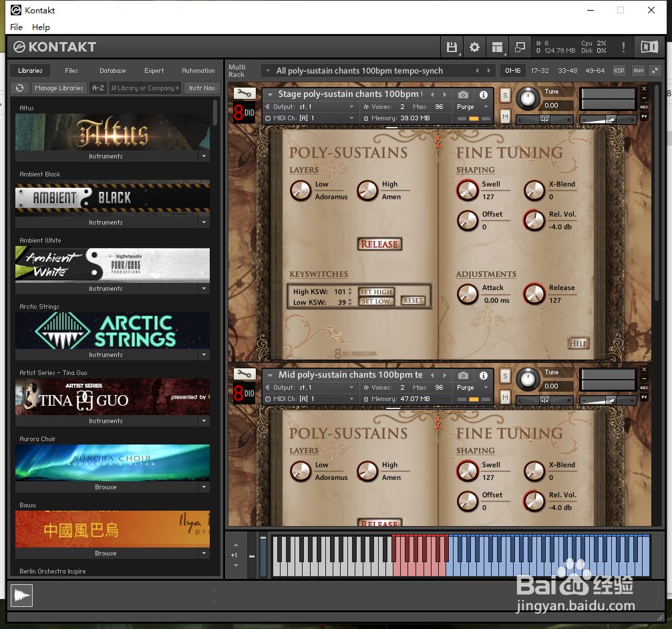The image size is (672, 629).
Task: Expand Altus Instruments dropdown arrow
Action: coord(204,156)
